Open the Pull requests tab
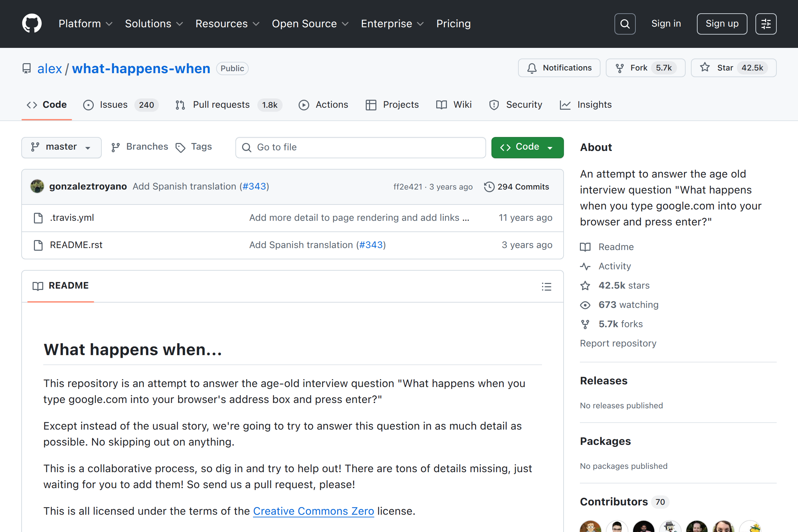 tap(228, 105)
